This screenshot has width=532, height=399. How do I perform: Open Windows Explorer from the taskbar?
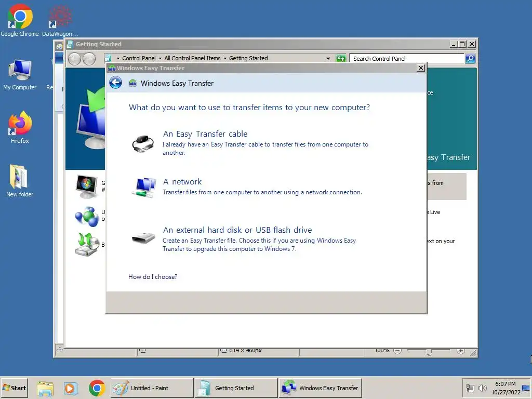[x=45, y=389]
